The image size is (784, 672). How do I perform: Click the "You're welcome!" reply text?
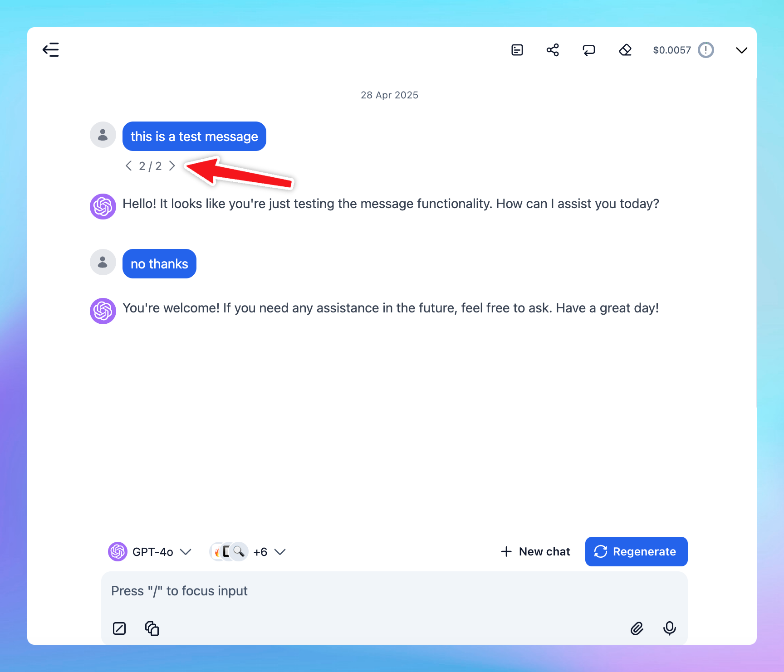[391, 308]
